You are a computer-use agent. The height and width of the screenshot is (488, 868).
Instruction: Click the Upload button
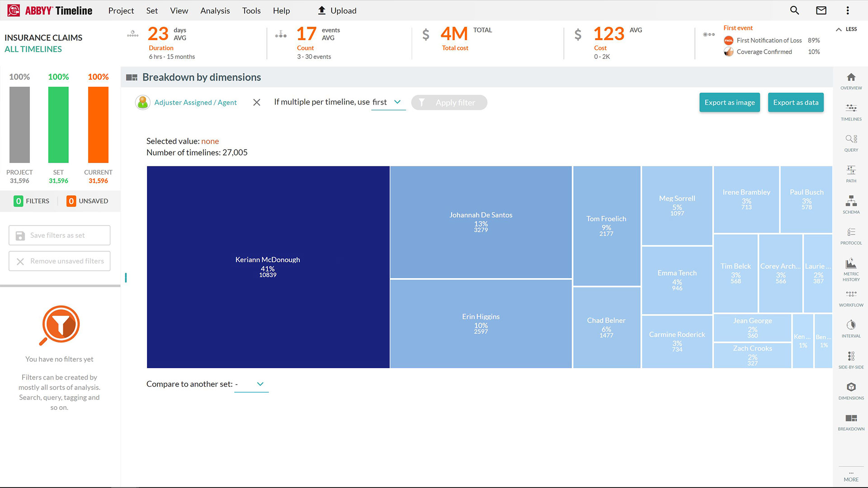coord(337,10)
